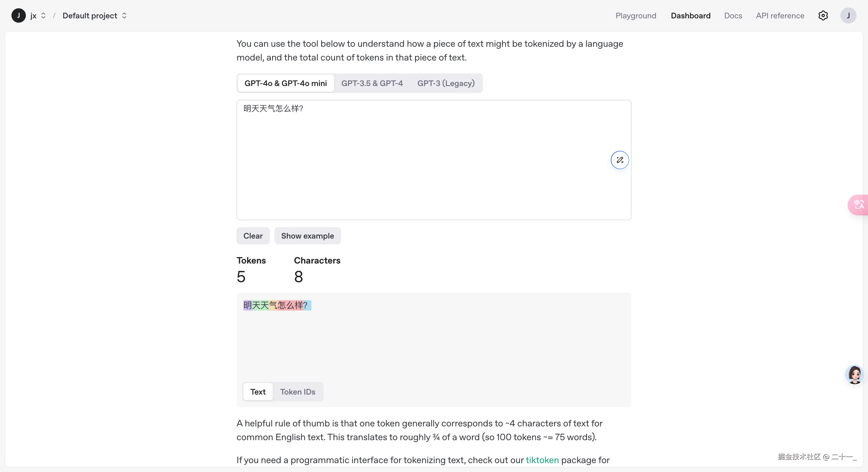This screenshot has width=868, height=472.
Task: Open the avatar assistant floating icon
Action: click(855, 375)
